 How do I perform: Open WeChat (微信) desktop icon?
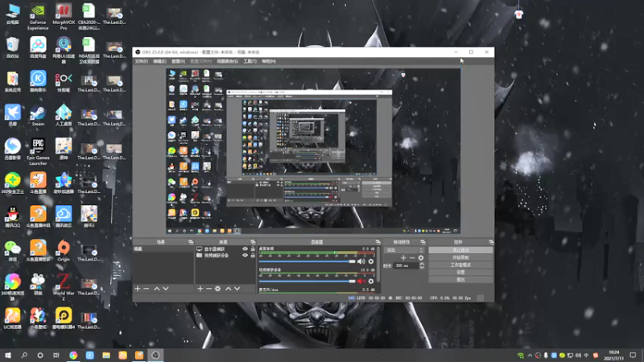13,251
